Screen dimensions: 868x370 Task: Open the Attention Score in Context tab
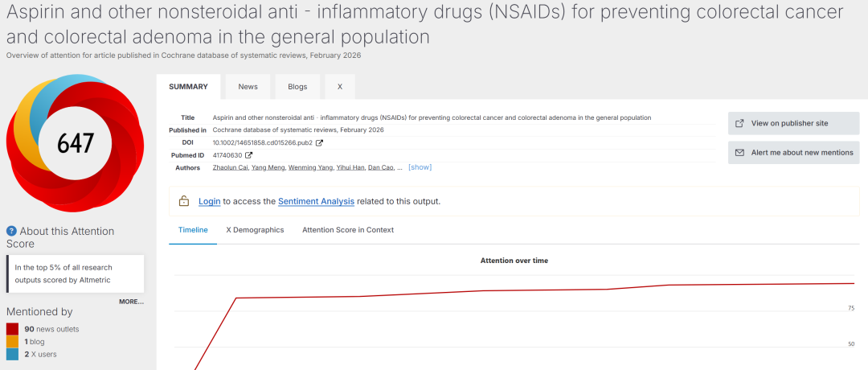(348, 230)
